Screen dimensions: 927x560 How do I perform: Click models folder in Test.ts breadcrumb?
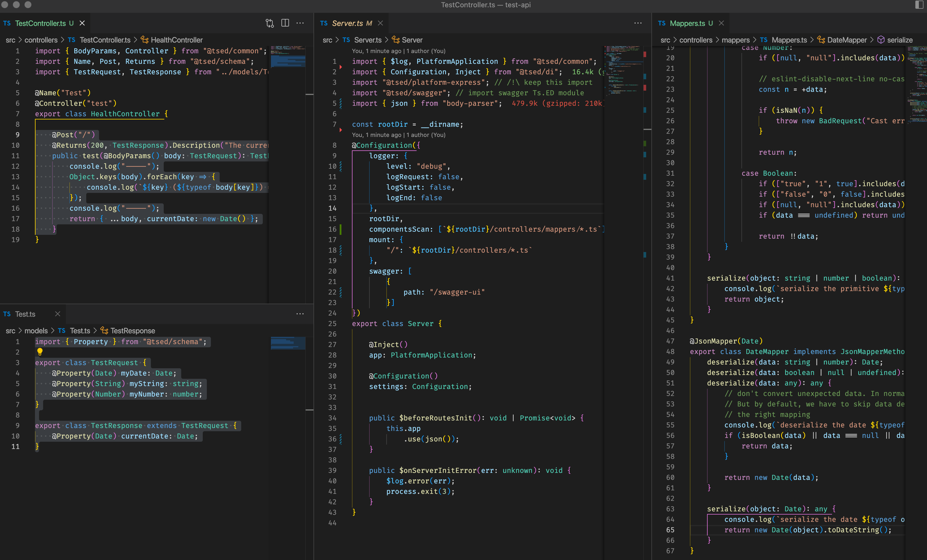(x=36, y=331)
